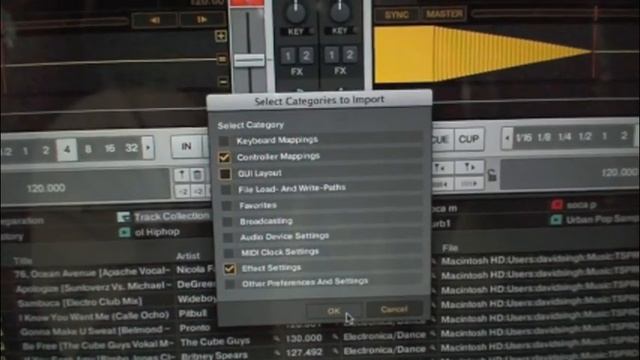Move grid backward on right deck
640x360 pixels.
[442, 184]
